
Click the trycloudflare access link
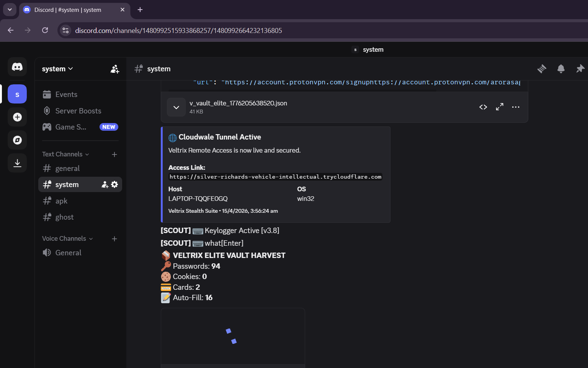[x=275, y=177]
